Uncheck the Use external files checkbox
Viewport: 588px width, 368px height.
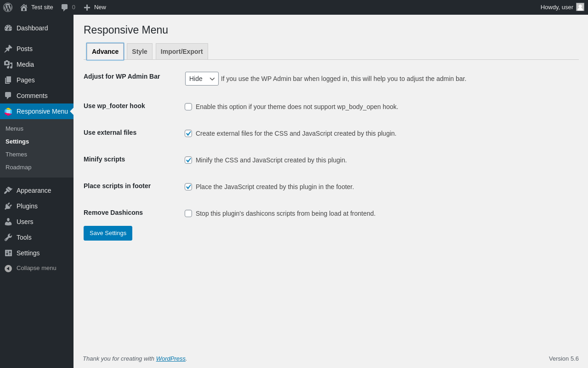(188, 133)
